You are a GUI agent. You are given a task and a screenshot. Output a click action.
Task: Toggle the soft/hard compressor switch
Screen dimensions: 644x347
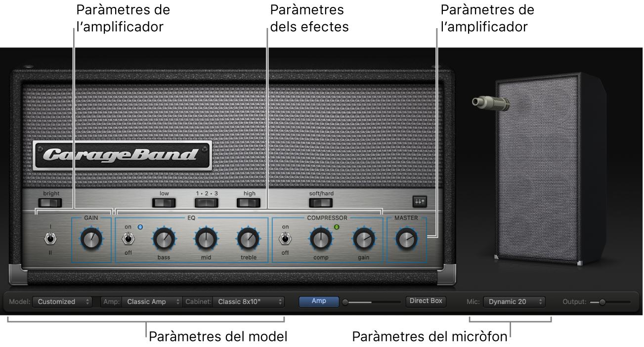321,202
